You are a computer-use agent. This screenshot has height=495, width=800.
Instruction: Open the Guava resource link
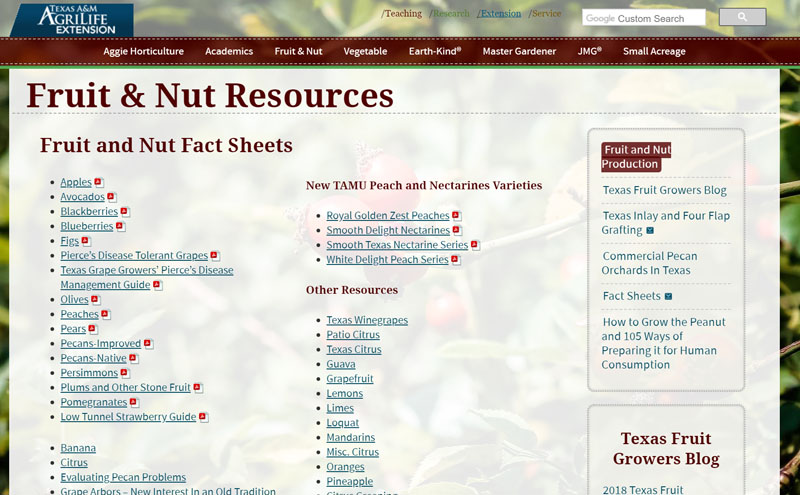[x=341, y=364]
